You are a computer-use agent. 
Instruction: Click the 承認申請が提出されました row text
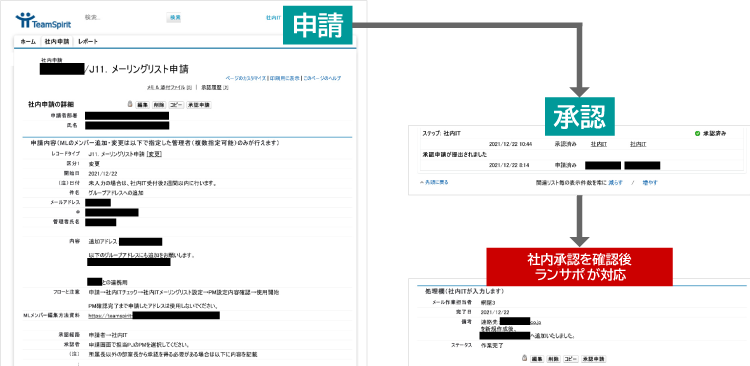454,155
